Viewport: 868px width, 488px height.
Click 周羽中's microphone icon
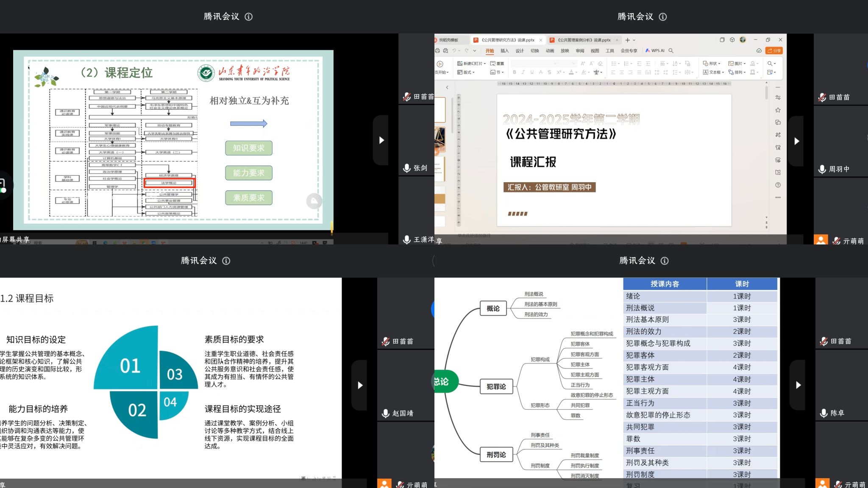(822, 169)
